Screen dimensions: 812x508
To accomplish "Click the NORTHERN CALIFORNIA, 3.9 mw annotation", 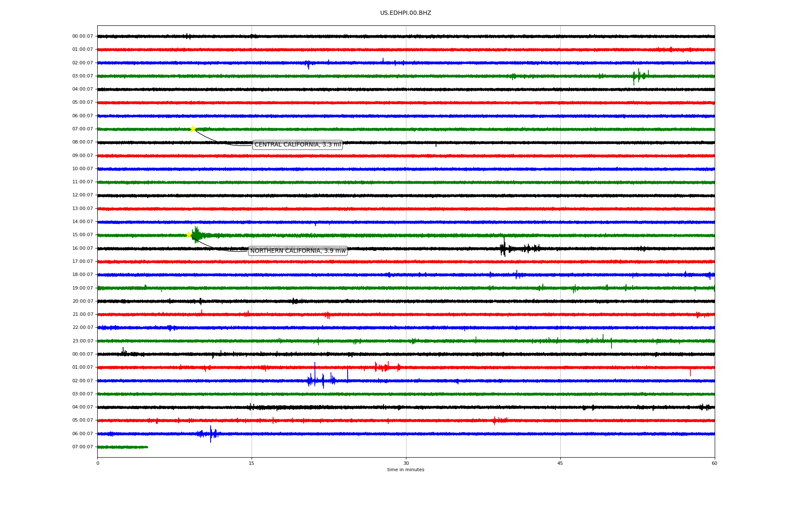I will click(298, 251).
